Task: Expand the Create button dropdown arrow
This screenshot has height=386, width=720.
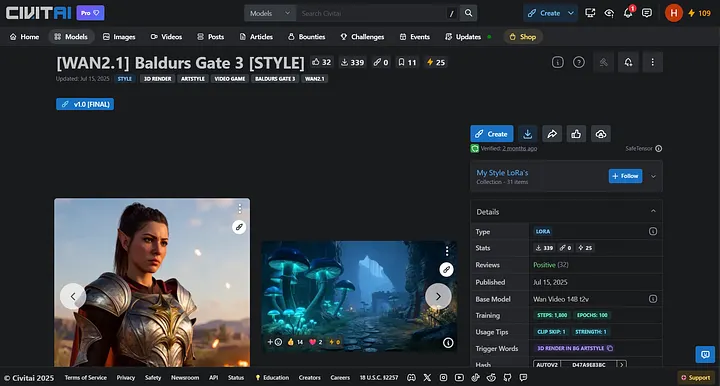Action: [x=571, y=13]
